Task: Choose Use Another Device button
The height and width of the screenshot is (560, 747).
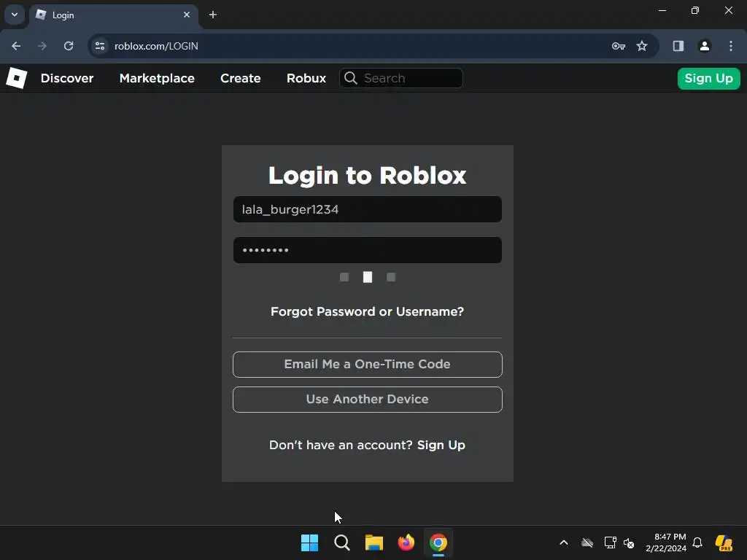Action: 368,400
